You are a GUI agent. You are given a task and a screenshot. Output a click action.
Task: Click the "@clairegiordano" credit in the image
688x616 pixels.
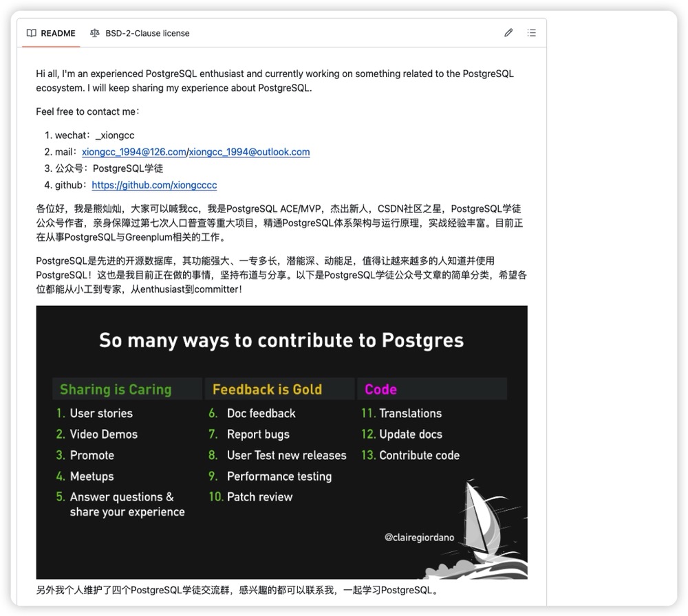click(x=420, y=538)
